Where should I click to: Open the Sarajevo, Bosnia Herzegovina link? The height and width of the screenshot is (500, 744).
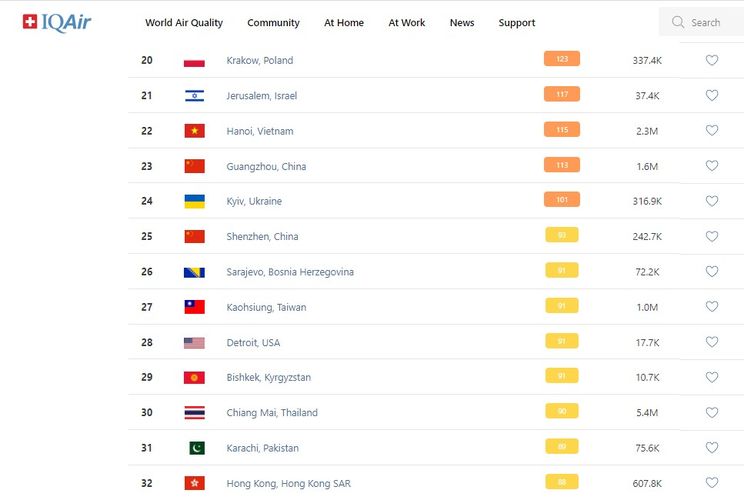(x=290, y=272)
